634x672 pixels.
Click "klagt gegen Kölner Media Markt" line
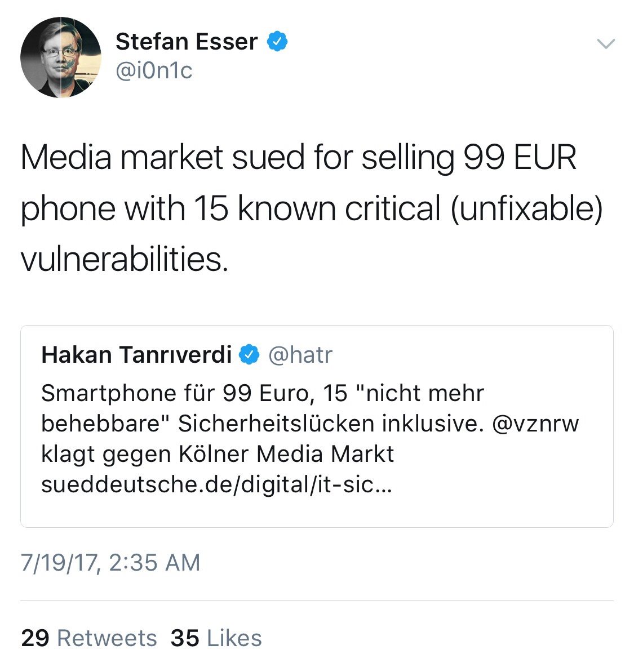[x=218, y=454]
